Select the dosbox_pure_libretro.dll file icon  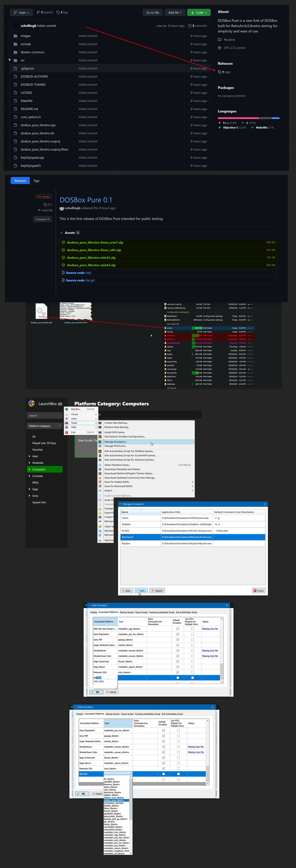41,311
